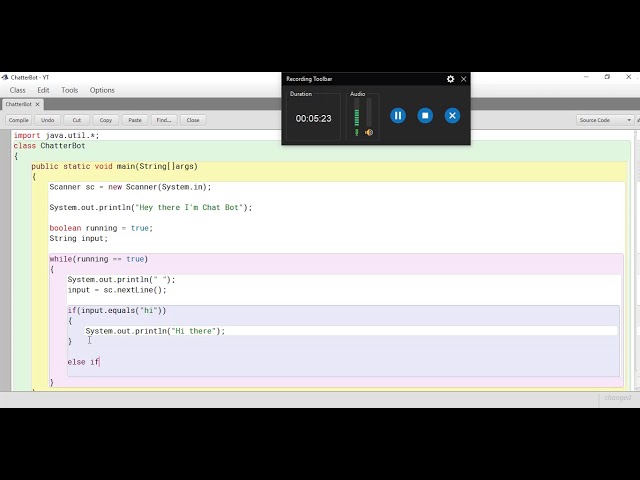This screenshot has height=480, width=640.
Task: Close the ChatterBot tab with its X
Action: point(38,104)
